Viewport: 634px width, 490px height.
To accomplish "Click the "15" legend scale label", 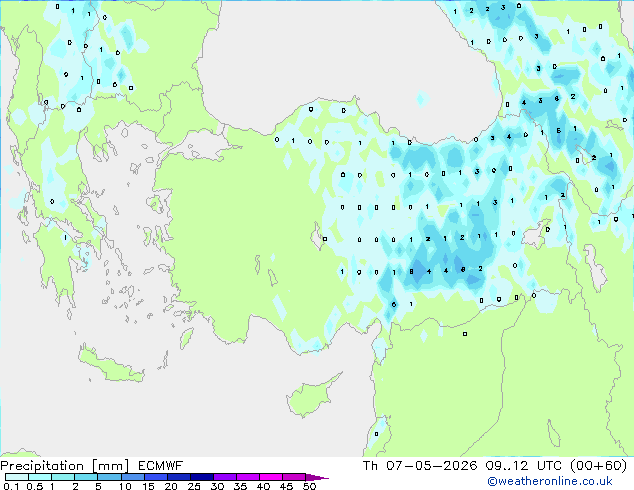I will 148,486.
